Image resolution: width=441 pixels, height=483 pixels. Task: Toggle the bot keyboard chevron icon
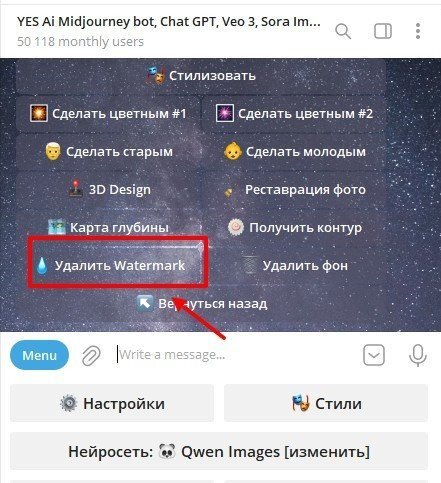374,355
